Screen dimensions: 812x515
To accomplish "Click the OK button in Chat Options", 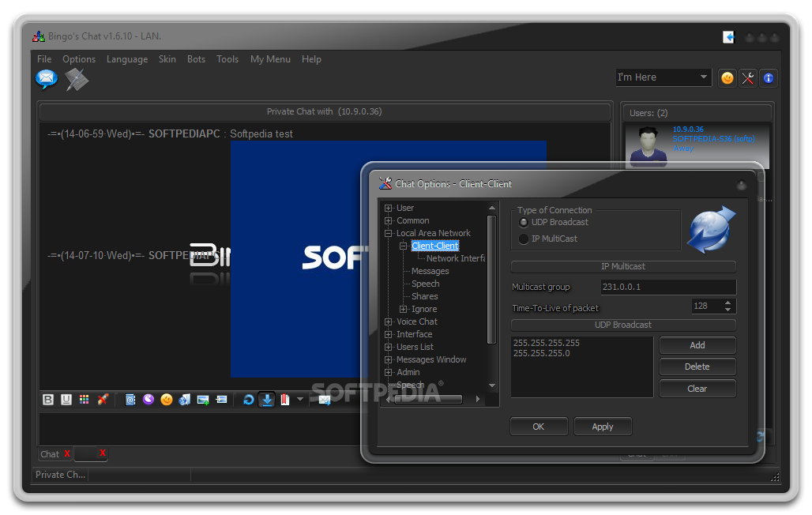I will (x=539, y=427).
